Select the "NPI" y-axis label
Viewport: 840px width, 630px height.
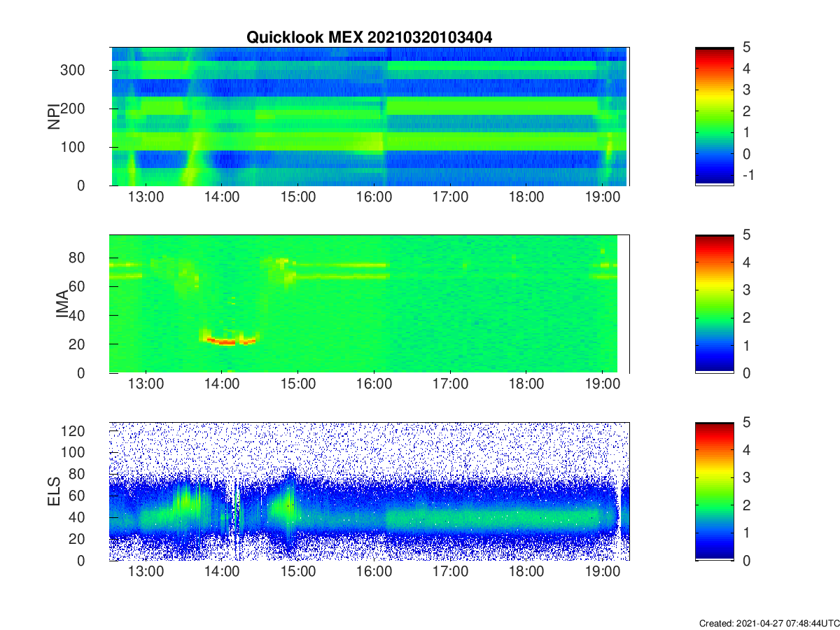(x=54, y=116)
